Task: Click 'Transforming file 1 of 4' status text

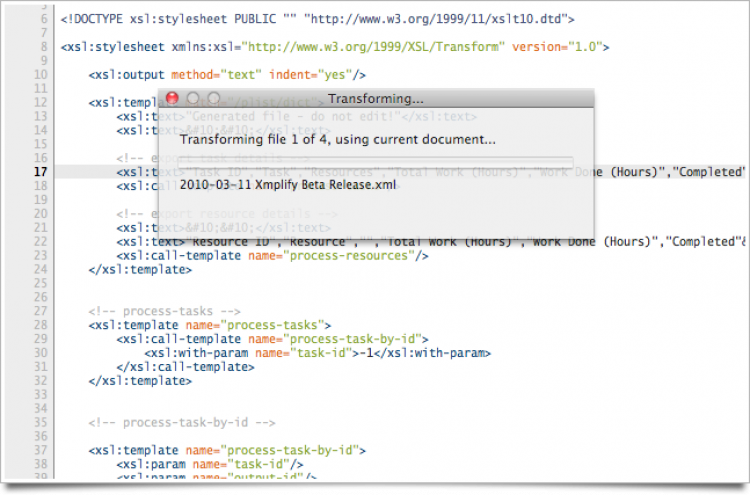Action: point(338,140)
